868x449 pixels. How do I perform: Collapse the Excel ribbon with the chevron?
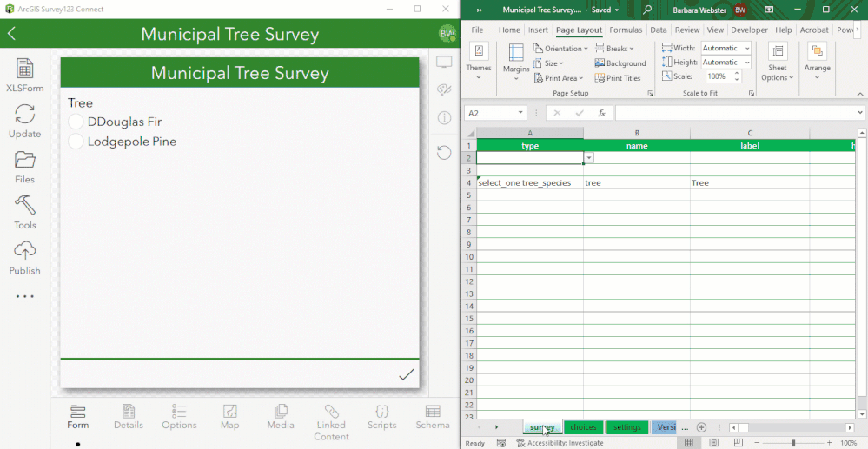(x=859, y=94)
